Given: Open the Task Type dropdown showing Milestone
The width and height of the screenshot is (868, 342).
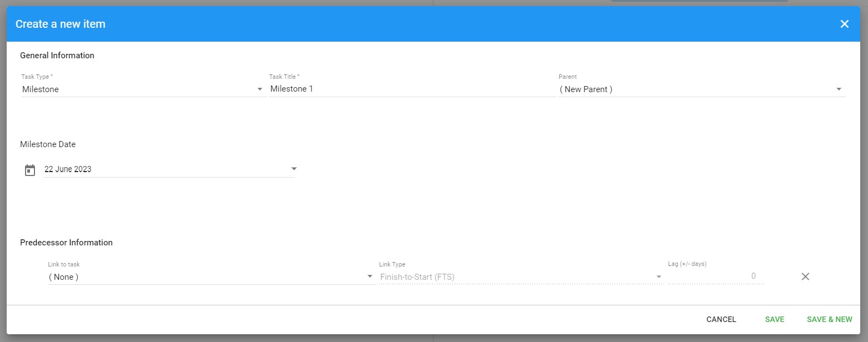Looking at the screenshot, I should coord(143,89).
